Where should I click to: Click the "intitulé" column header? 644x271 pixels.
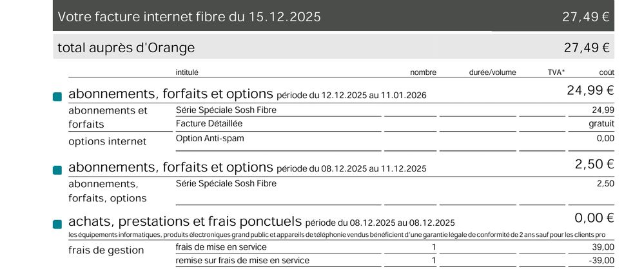point(187,72)
